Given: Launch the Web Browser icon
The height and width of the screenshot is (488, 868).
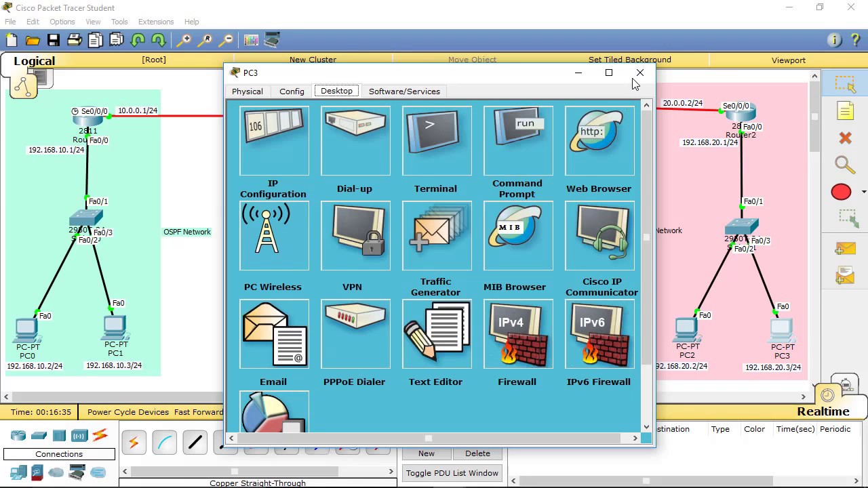Looking at the screenshot, I should (599, 141).
